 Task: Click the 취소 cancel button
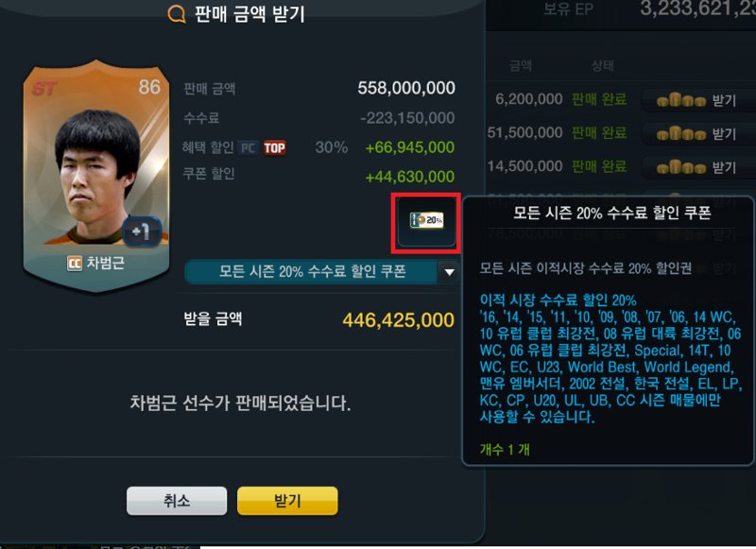(x=177, y=501)
